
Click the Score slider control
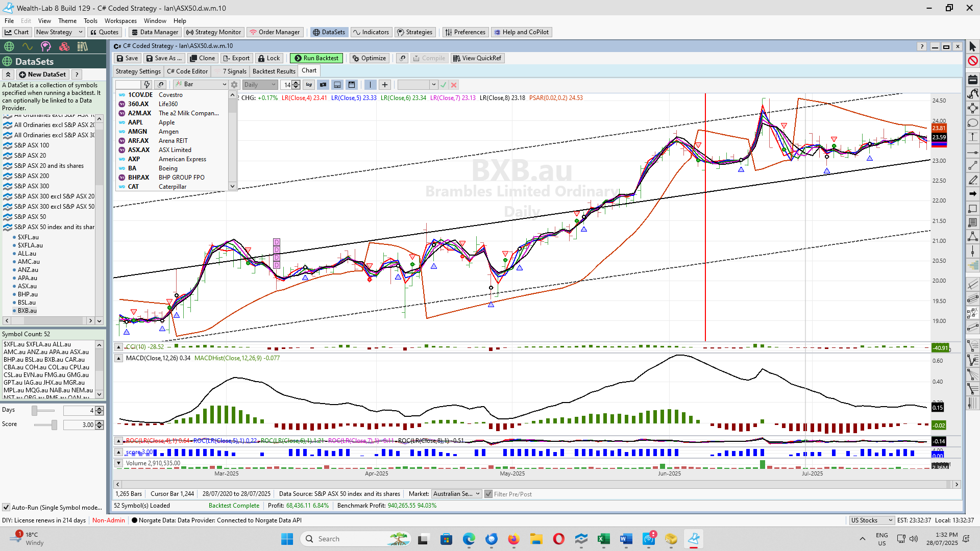(x=45, y=424)
